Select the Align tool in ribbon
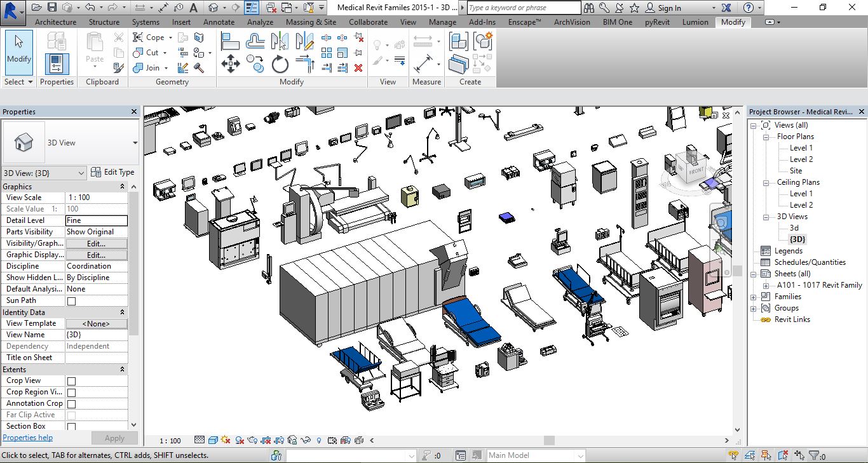This screenshot has width=868, height=463. pos(230,42)
